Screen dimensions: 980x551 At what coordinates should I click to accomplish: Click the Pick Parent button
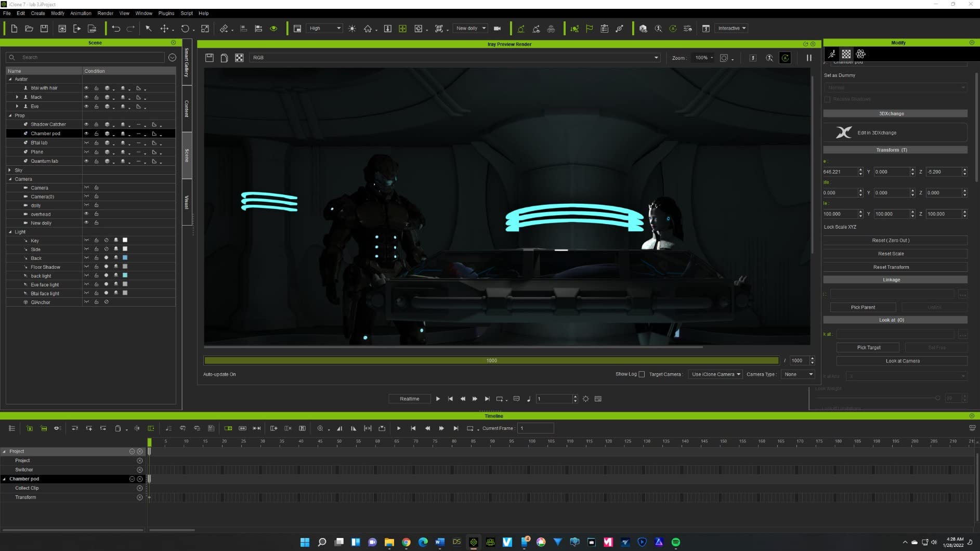tap(863, 307)
